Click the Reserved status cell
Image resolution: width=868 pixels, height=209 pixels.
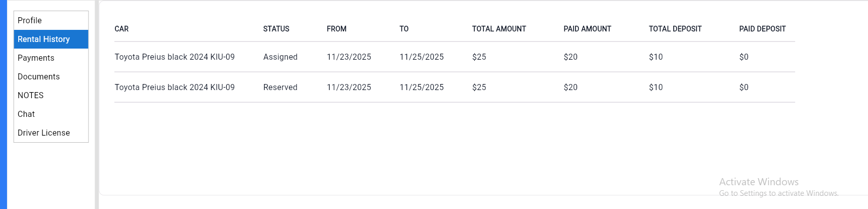point(280,87)
